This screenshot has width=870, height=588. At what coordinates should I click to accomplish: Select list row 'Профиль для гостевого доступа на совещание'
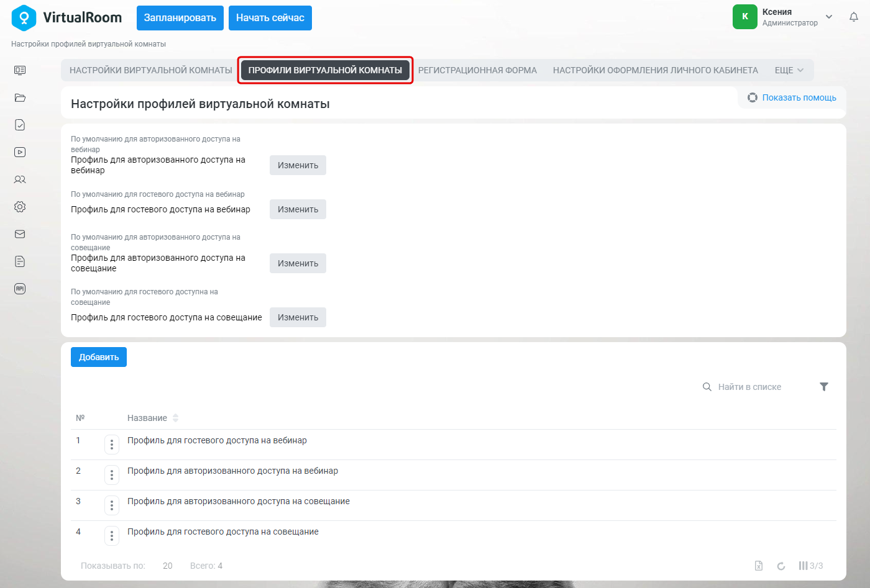(454, 535)
